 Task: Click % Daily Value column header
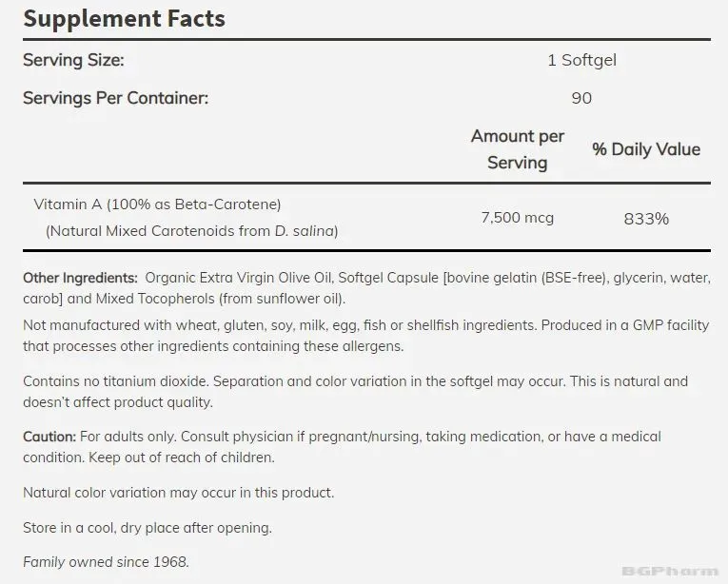click(646, 149)
